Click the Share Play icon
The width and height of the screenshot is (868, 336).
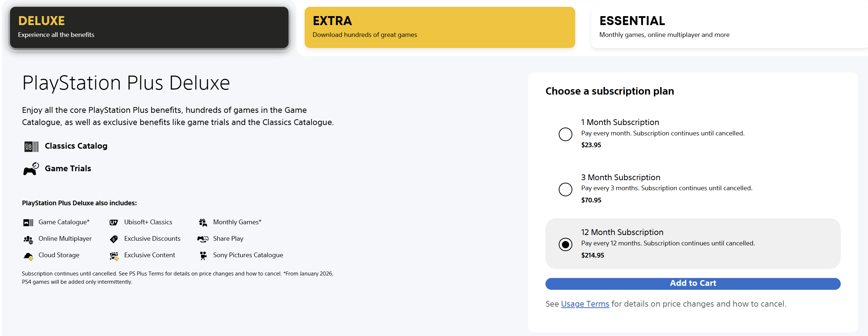[x=203, y=239]
